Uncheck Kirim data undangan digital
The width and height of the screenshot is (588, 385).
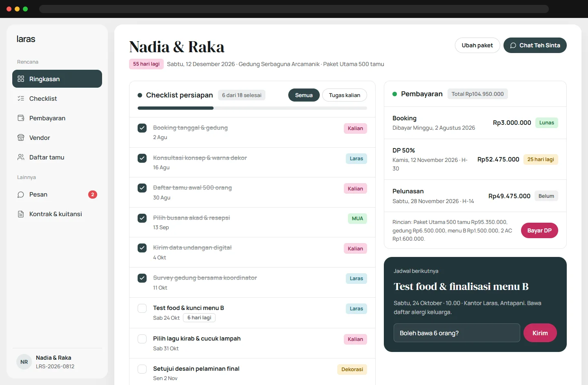tap(142, 248)
